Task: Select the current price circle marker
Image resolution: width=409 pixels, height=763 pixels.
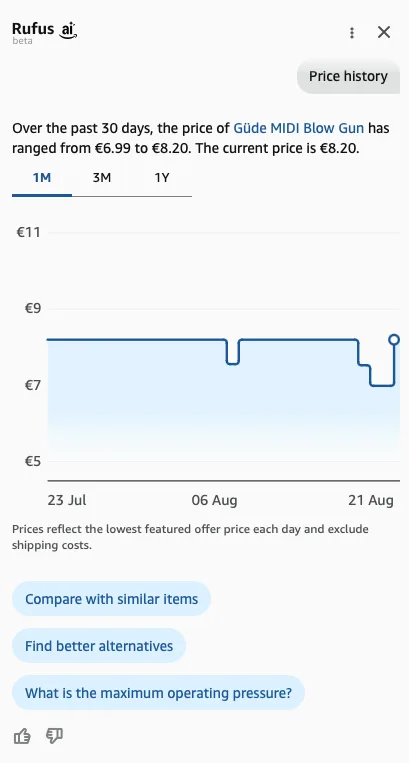Action: (x=394, y=340)
